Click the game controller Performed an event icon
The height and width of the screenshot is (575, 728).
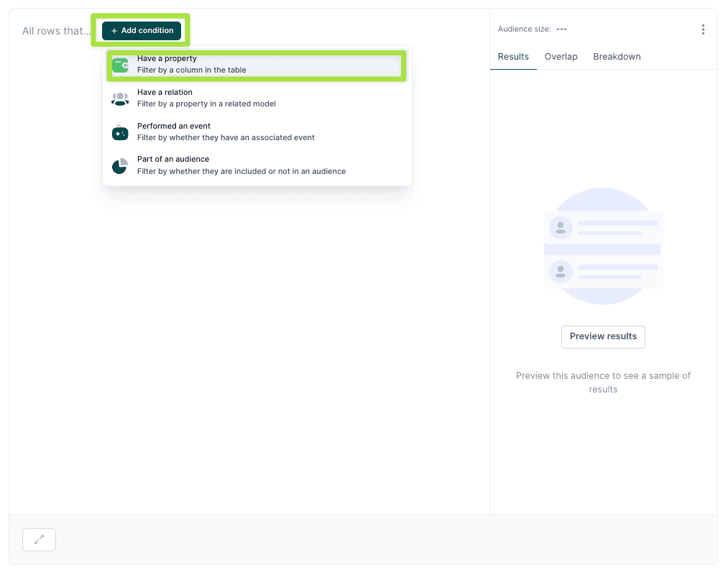pos(120,132)
